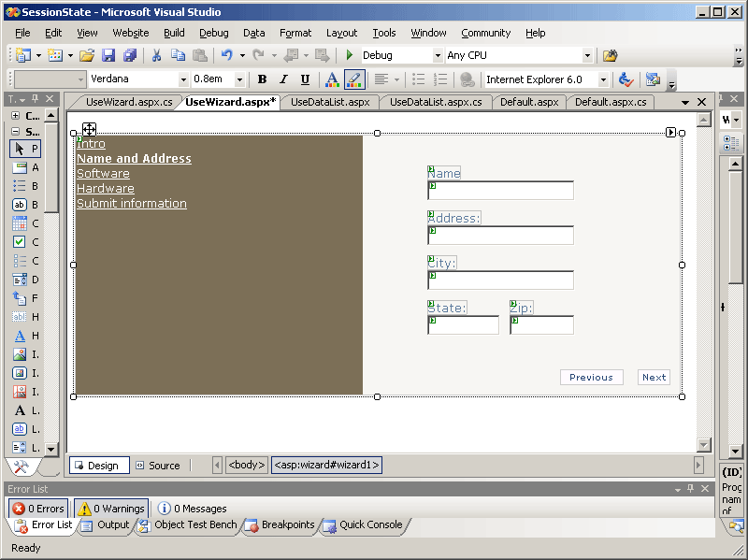This screenshot has height=560, width=748.
Task: Toggle Bold formatting button
Action: pyautogui.click(x=262, y=80)
